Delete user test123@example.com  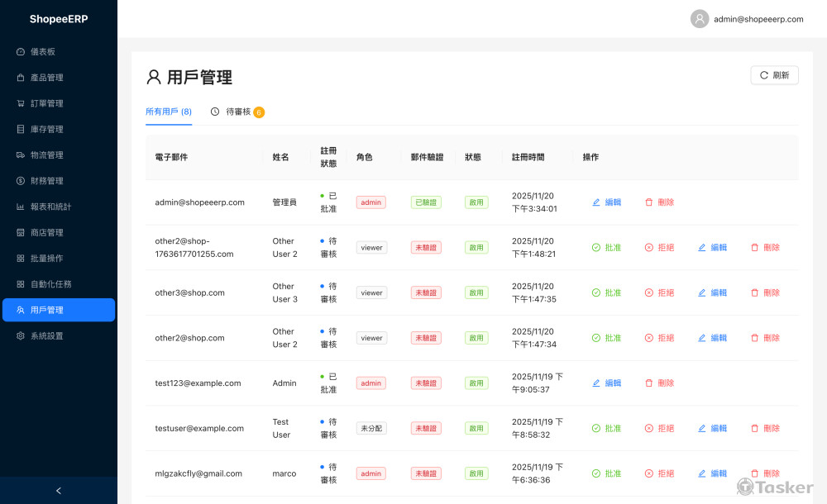(x=659, y=383)
